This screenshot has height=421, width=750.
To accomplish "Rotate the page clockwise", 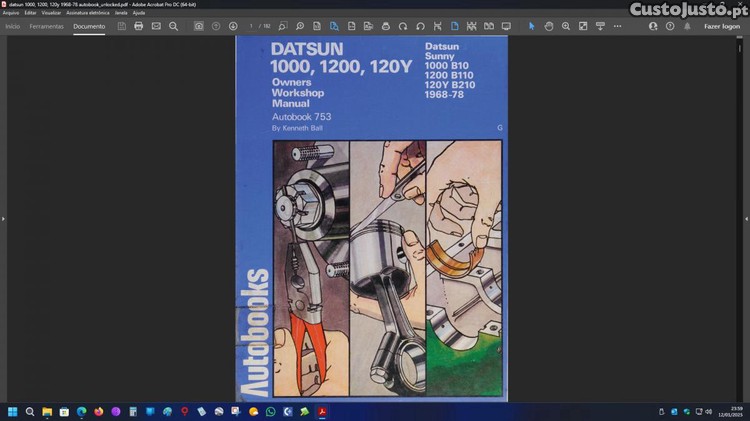I will point(403,26).
